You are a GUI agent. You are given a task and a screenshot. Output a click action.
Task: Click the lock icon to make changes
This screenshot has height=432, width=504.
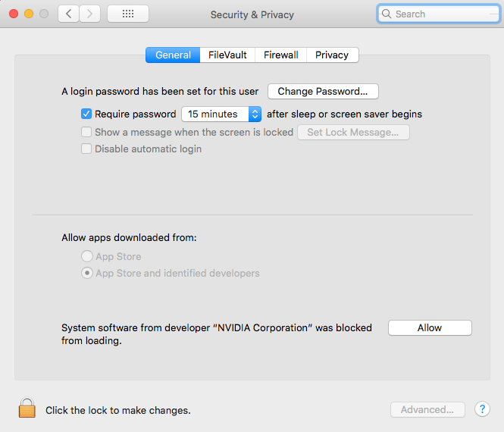point(27,409)
